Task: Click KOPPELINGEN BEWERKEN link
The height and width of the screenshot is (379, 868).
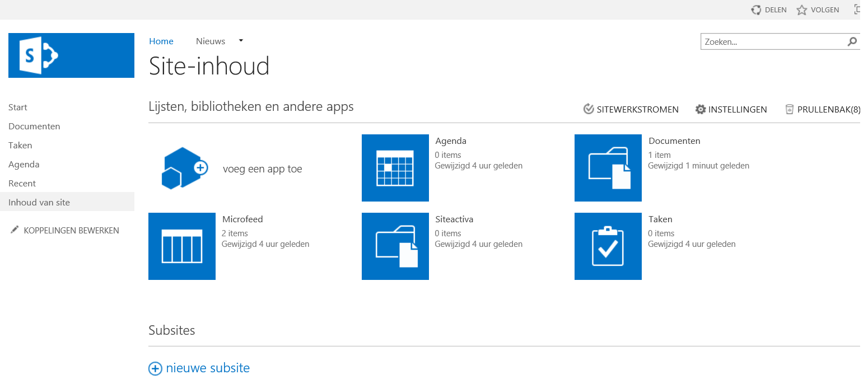Action: click(x=72, y=231)
